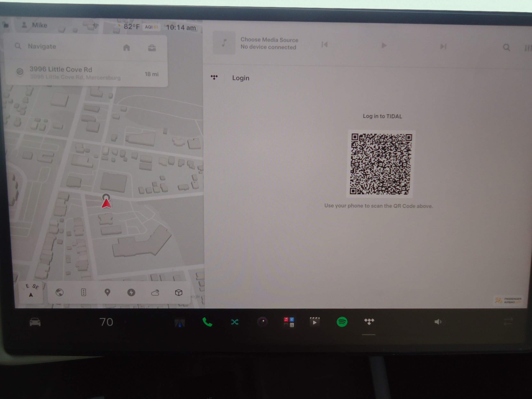Open the Camera app
The height and width of the screenshot is (399, 532).
click(x=262, y=322)
